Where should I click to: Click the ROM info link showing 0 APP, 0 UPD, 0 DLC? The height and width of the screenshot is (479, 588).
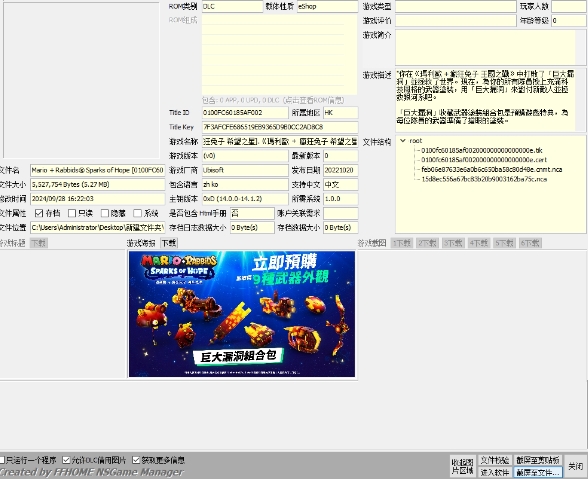coord(273,100)
